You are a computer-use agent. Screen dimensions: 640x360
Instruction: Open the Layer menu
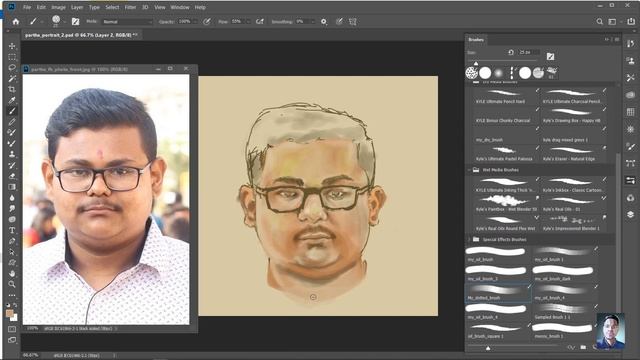tap(77, 7)
